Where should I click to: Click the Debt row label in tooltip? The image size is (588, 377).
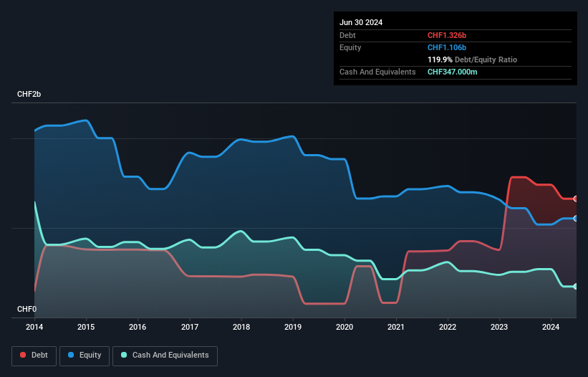[347, 35]
